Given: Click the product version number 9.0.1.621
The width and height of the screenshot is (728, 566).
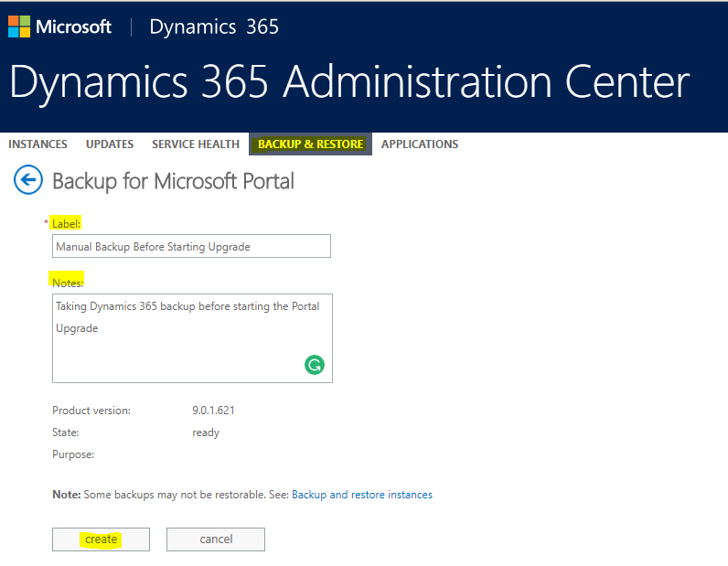Looking at the screenshot, I should [x=213, y=411].
